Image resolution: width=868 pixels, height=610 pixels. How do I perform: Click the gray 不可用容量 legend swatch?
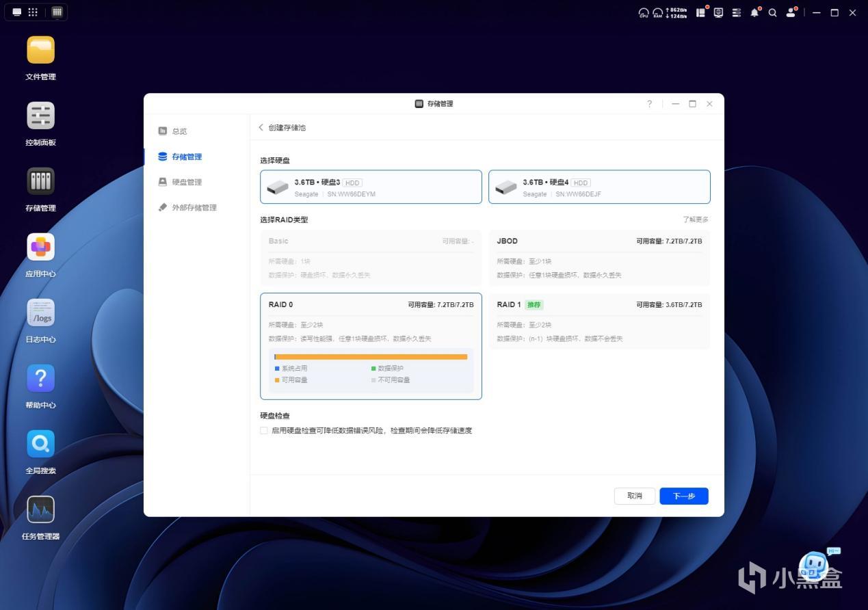[x=373, y=380]
